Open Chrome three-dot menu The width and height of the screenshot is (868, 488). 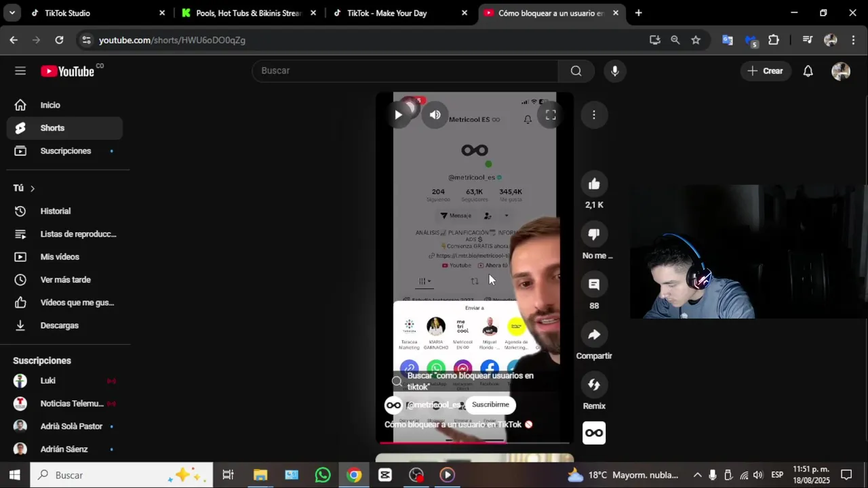coord(853,40)
